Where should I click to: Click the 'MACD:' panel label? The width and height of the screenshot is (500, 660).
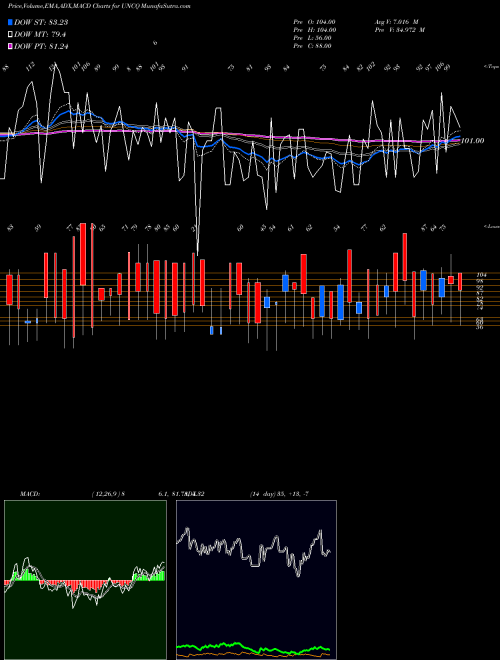[x=30, y=494]
